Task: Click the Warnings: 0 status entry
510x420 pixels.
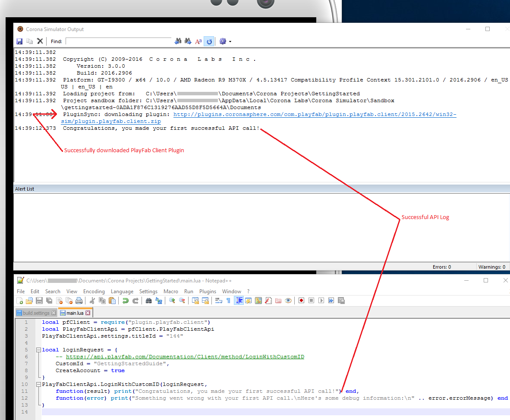Action: (492, 267)
